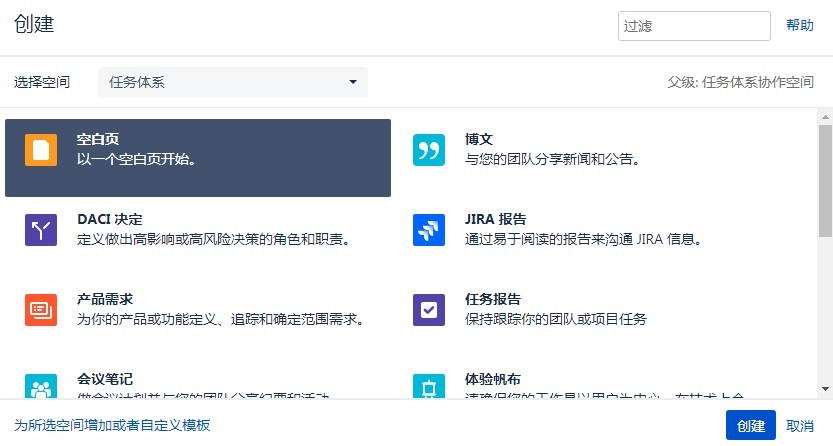
Task: Select the DACI 决定 template title
Action: pyautogui.click(x=109, y=219)
